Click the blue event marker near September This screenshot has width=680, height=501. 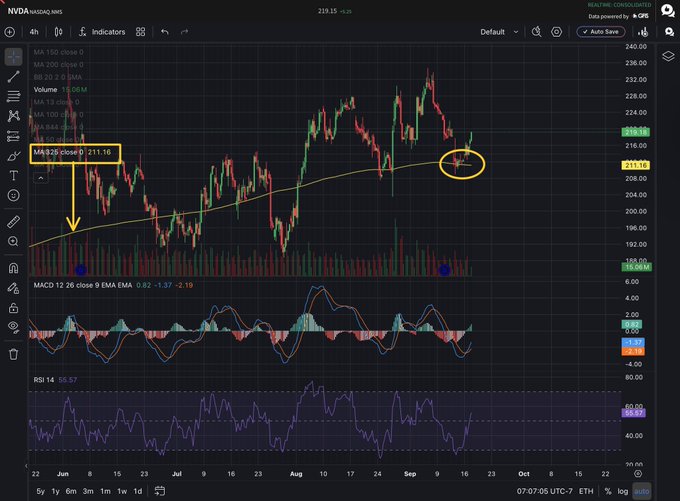444,270
